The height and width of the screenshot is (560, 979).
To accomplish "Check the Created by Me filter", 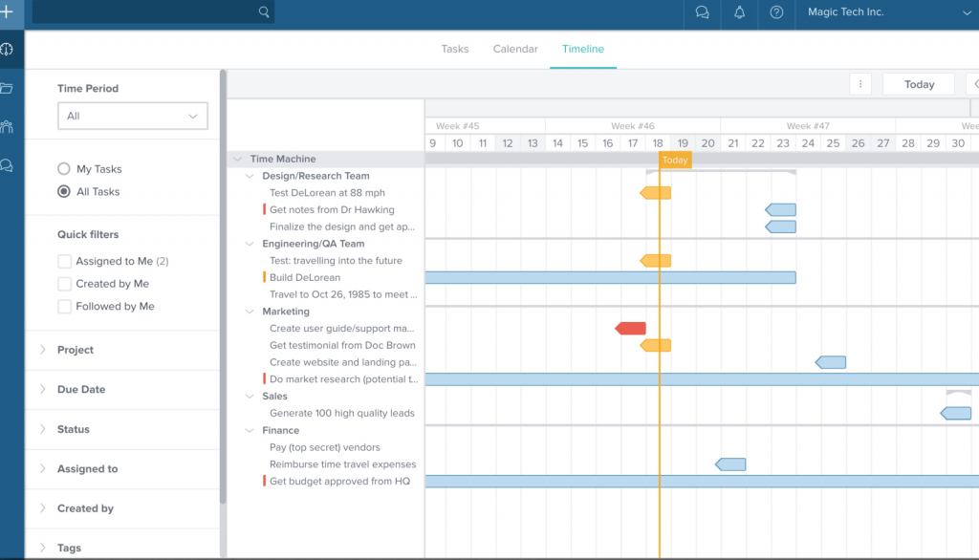I will (65, 284).
